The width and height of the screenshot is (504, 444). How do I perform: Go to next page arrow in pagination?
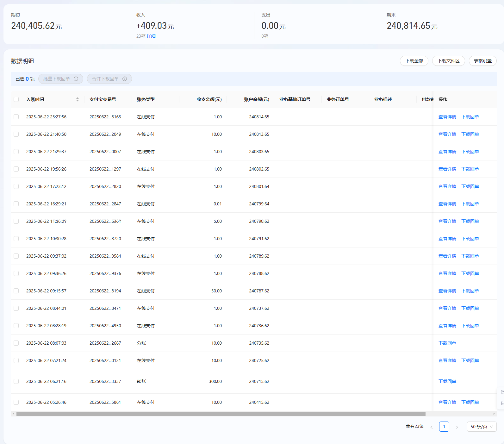point(457,427)
